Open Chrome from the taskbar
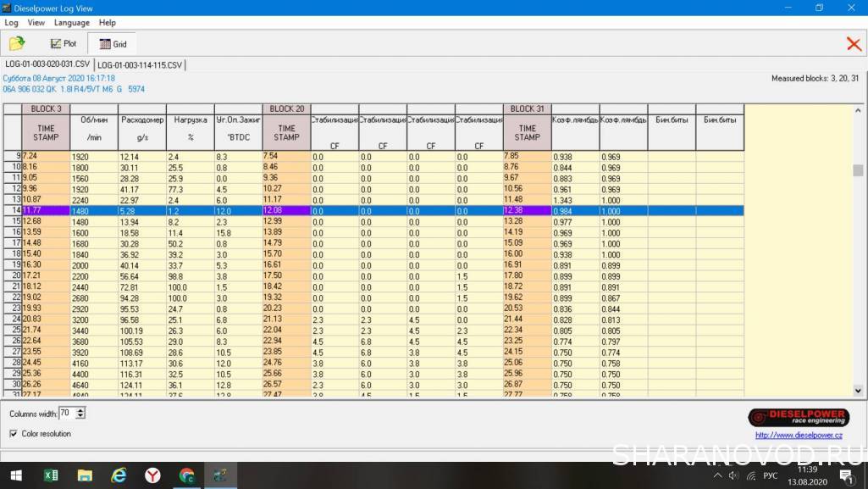The height and width of the screenshot is (489, 868). (186, 475)
